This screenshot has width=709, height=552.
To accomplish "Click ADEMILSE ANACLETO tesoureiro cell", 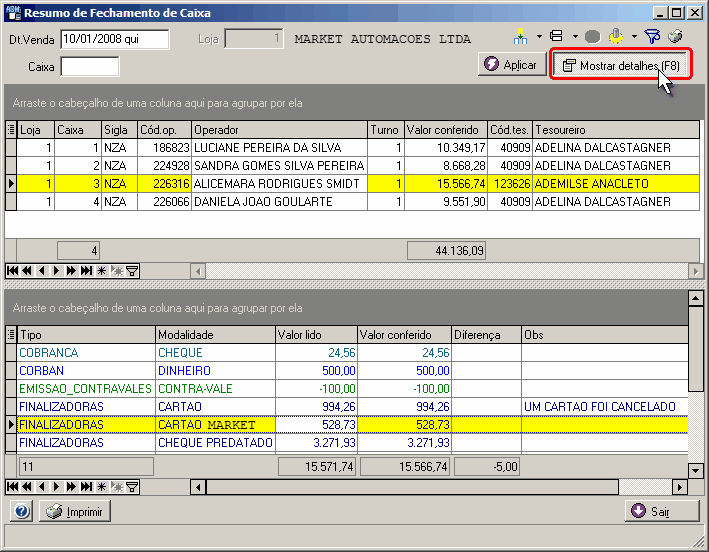I will point(616,184).
